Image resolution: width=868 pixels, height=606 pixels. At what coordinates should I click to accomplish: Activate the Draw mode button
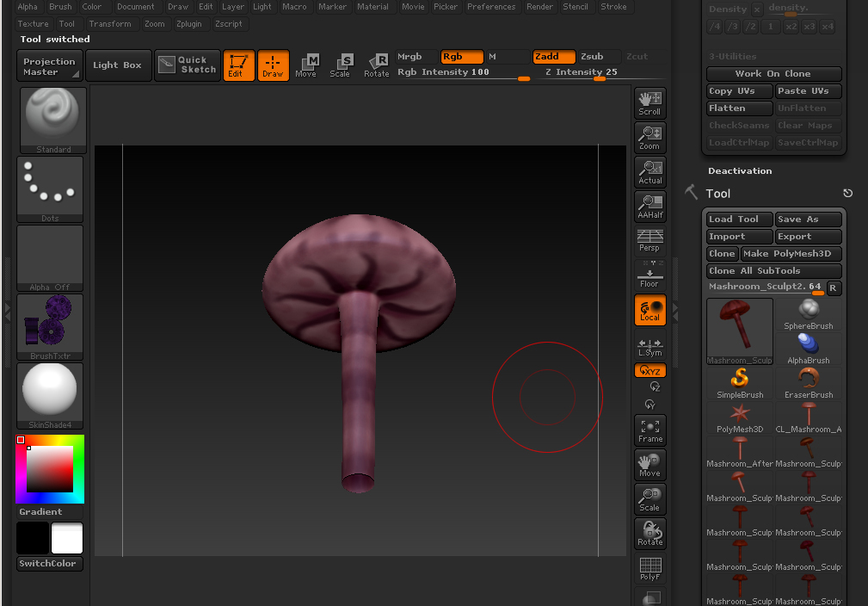(x=273, y=65)
